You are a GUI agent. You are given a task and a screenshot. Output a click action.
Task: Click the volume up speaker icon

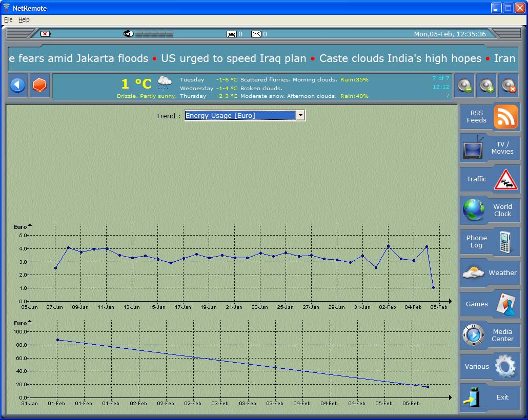tap(486, 86)
